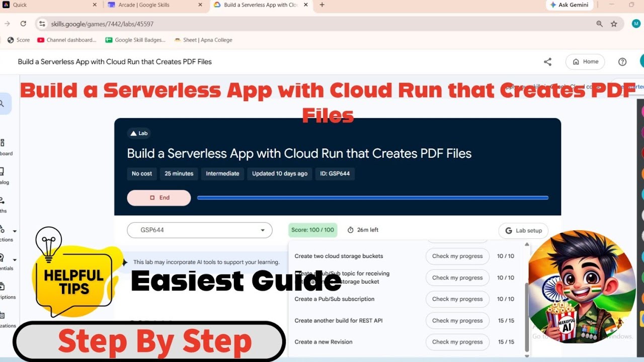Open the Lab setup button
The height and width of the screenshot is (362, 644).
click(x=523, y=231)
